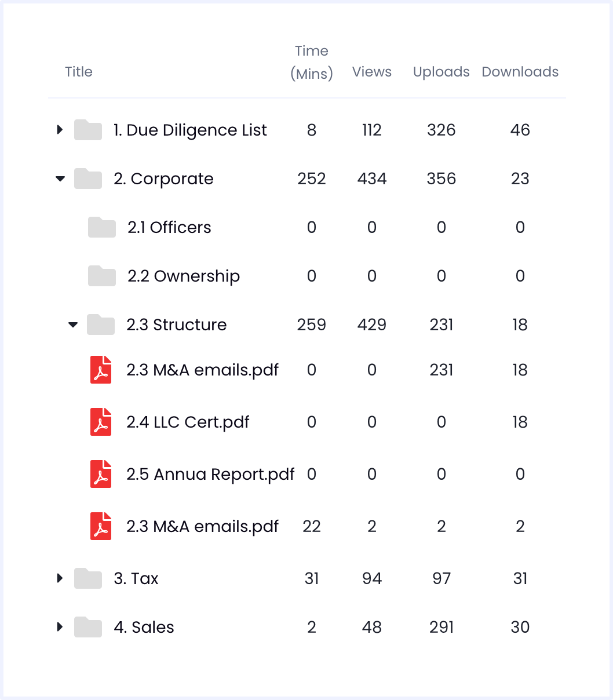The image size is (613, 700).
Task: Expand the 1. Due Diligence List folder arrow
Action: click(x=60, y=130)
